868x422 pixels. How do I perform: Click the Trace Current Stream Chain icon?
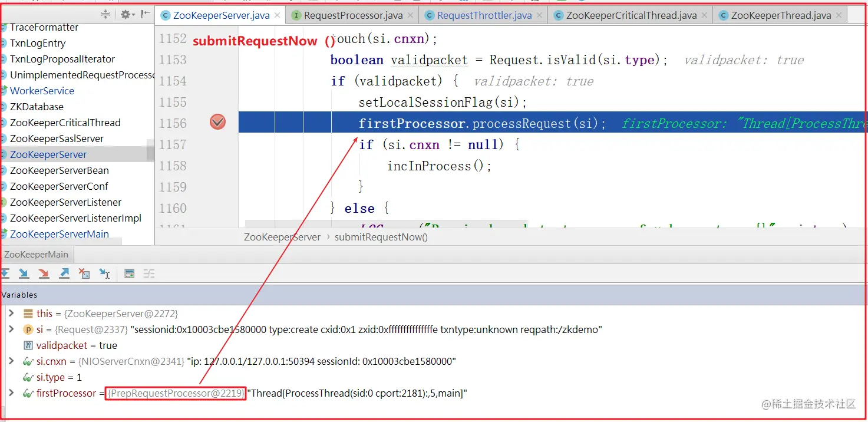pos(149,273)
